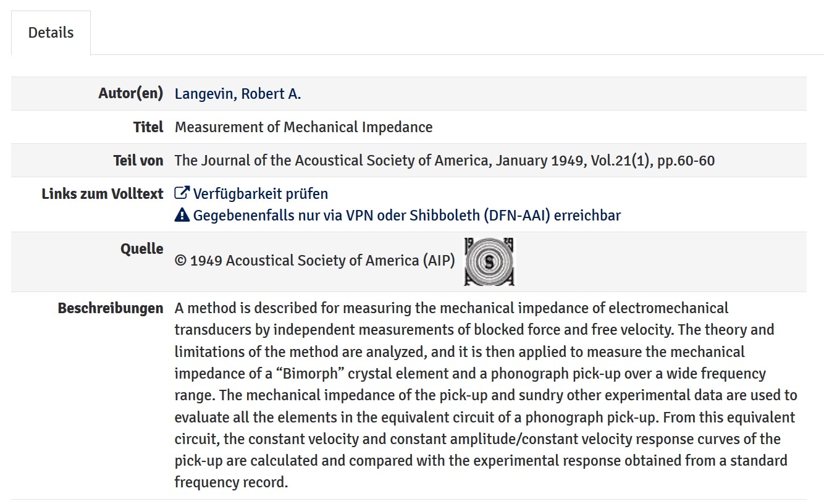Click the Links zum Volltext label

pos(102,194)
